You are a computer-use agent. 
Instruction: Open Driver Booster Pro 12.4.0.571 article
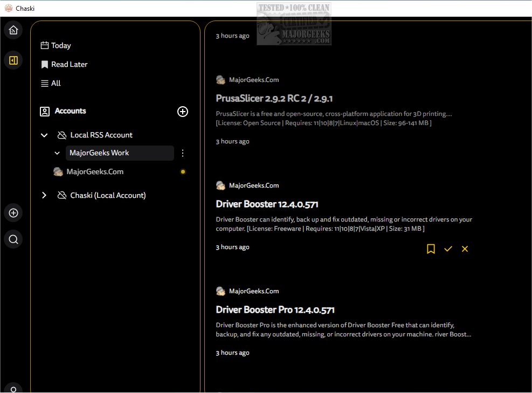275,309
